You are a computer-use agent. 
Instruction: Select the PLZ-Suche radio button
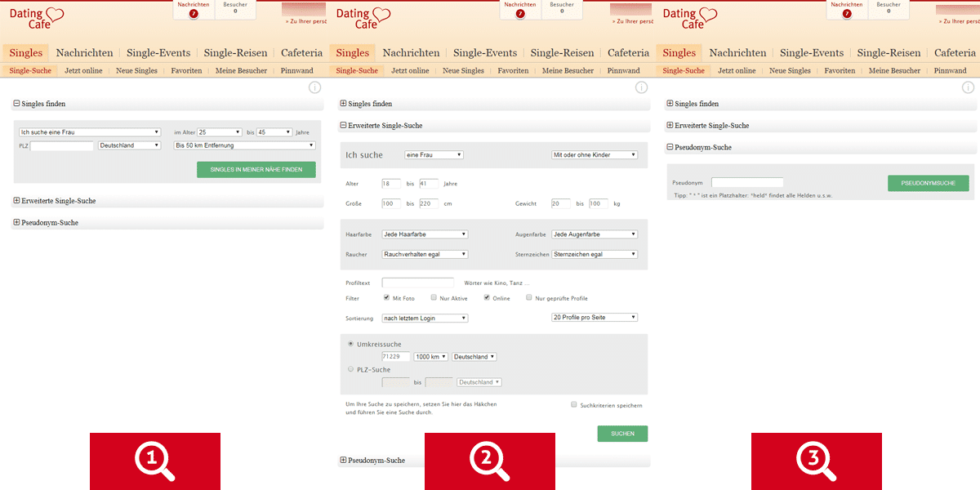(x=351, y=369)
